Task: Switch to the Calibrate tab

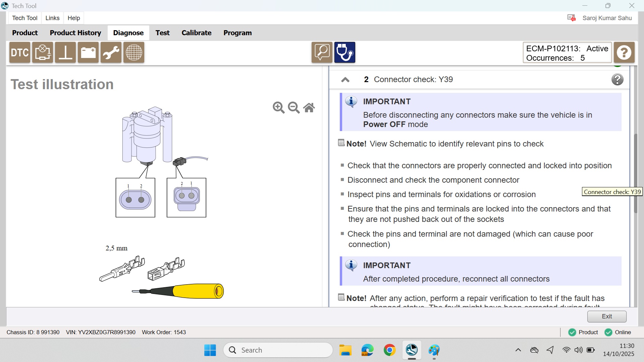Action: pyautogui.click(x=196, y=33)
